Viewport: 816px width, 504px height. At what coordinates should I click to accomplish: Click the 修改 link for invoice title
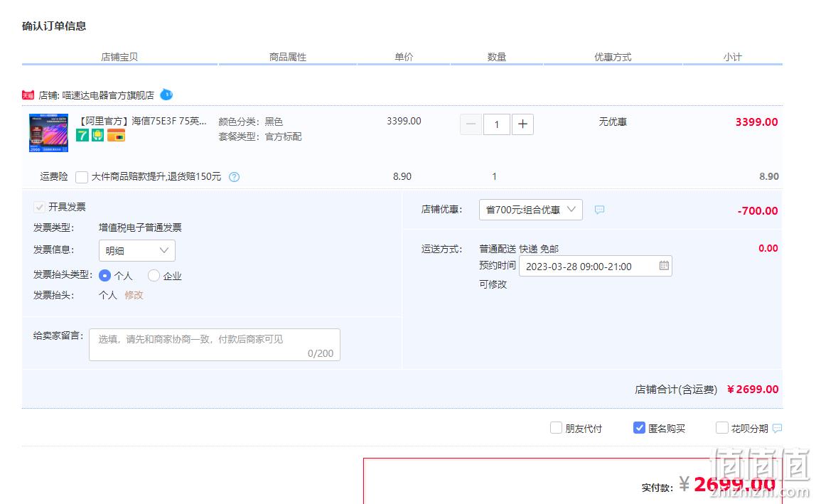point(134,295)
